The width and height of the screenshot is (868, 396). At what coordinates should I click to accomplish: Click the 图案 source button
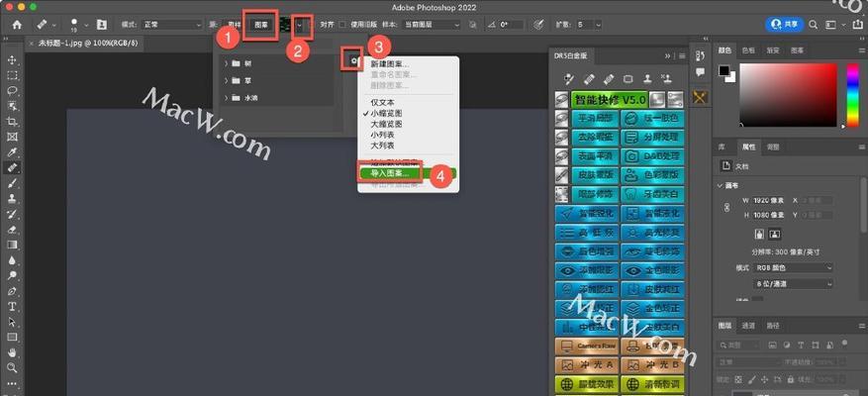coord(262,25)
